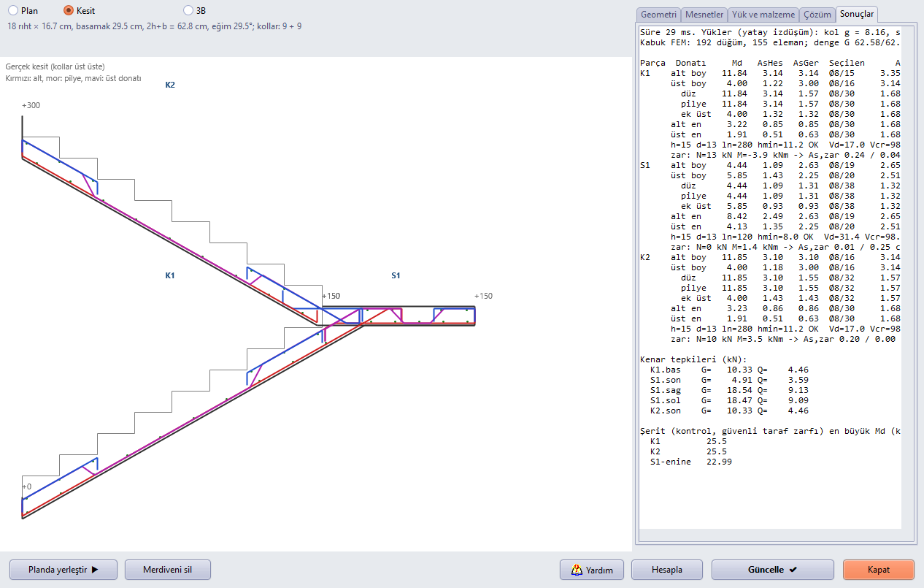Open the Çözüm tab

click(817, 15)
